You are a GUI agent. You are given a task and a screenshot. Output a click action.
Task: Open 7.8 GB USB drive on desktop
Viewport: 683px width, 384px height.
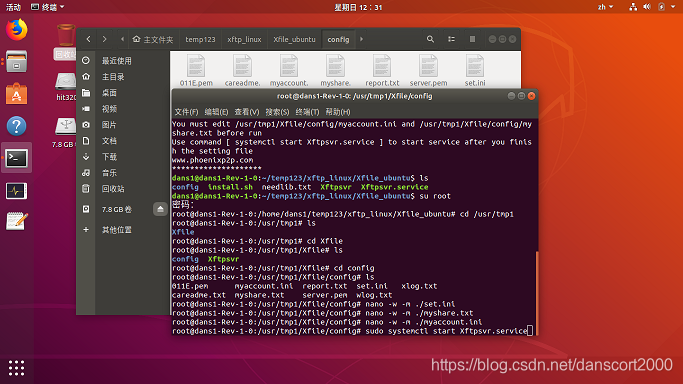coord(65,133)
